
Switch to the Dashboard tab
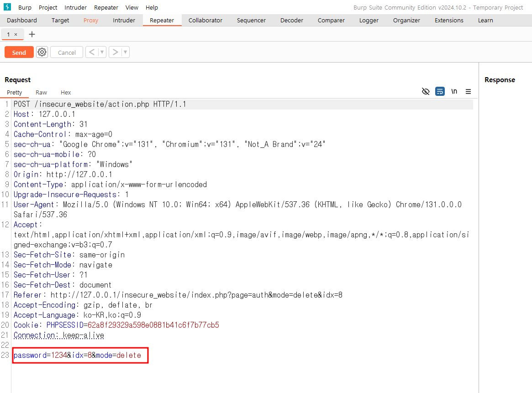coord(22,21)
